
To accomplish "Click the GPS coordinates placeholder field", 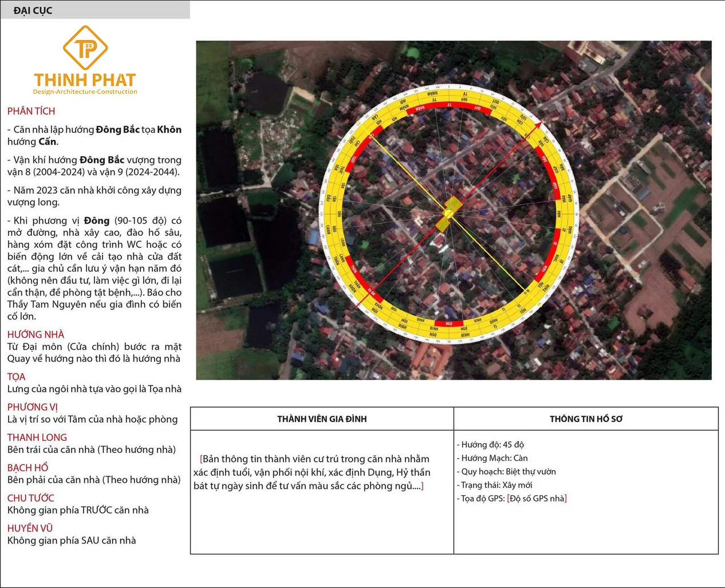I will [x=537, y=499].
